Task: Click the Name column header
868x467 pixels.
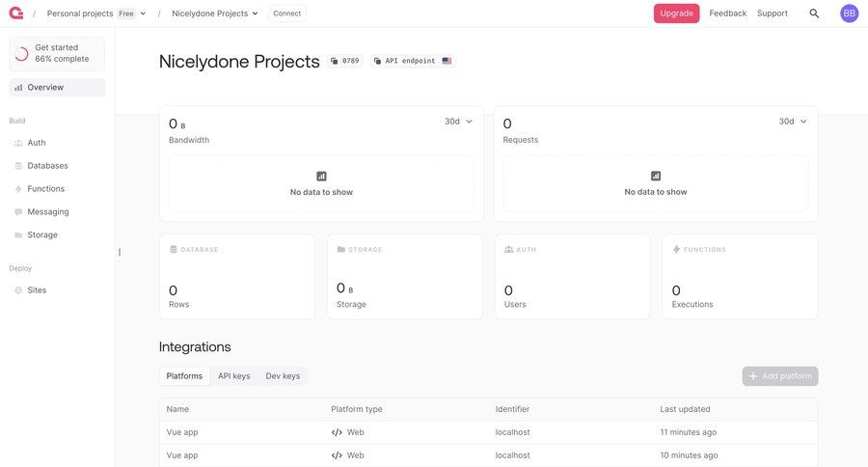Action: 177,409
